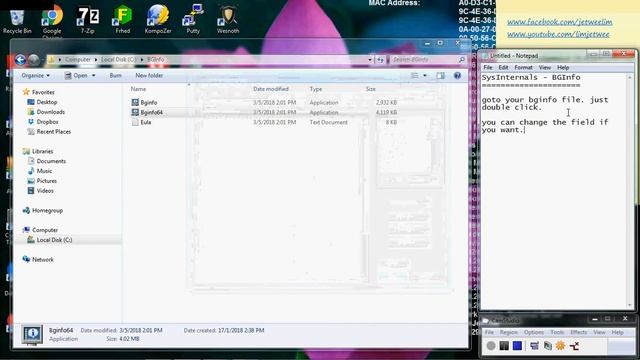Open the view options dropdown arrow
The width and height of the screenshot is (640, 360).
(x=424, y=76)
